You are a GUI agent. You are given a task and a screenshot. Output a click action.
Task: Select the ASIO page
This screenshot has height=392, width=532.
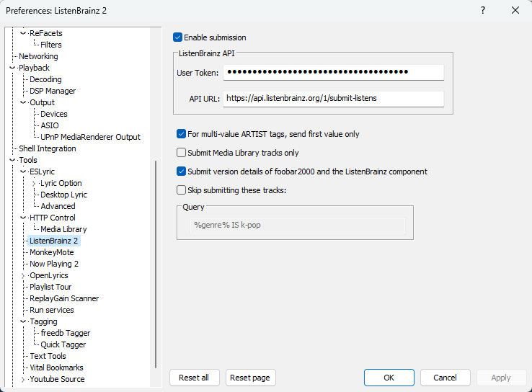coord(50,125)
